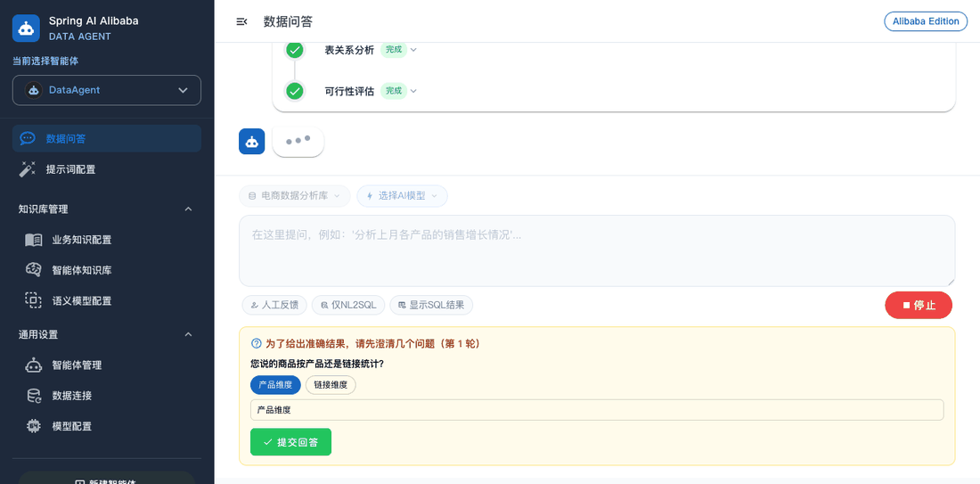Click the database icon on 电商数据分析库

(x=252, y=196)
